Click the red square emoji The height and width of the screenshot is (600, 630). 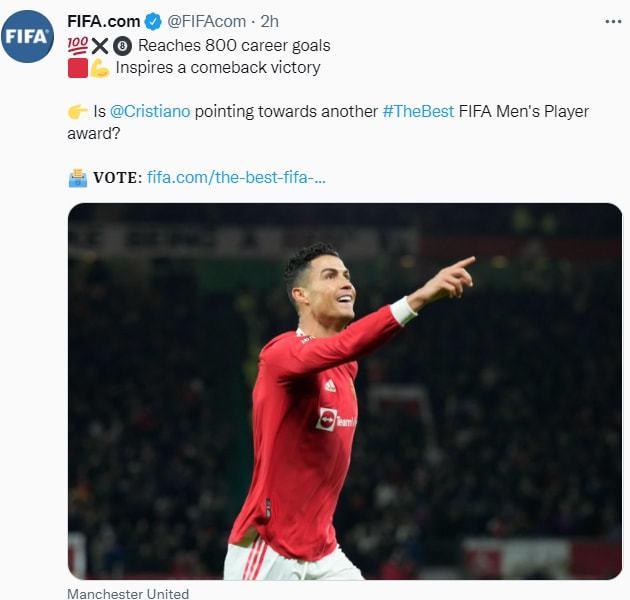pyautogui.click(x=78, y=68)
